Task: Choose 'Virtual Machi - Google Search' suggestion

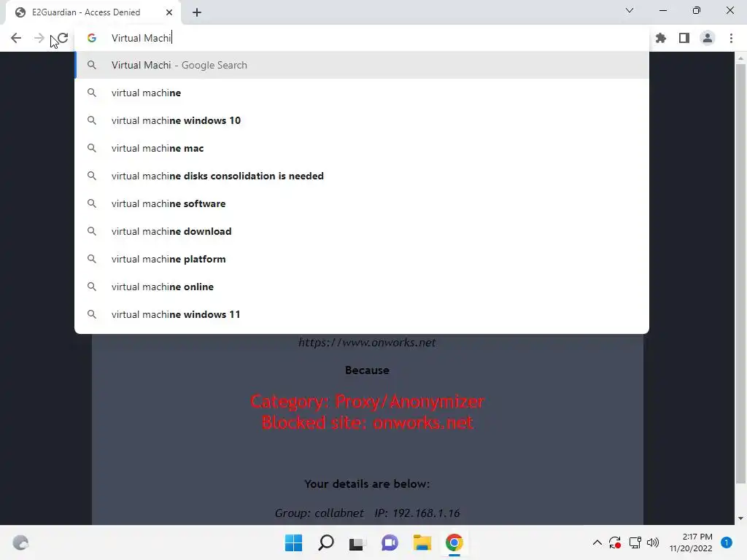Action: tap(362, 65)
